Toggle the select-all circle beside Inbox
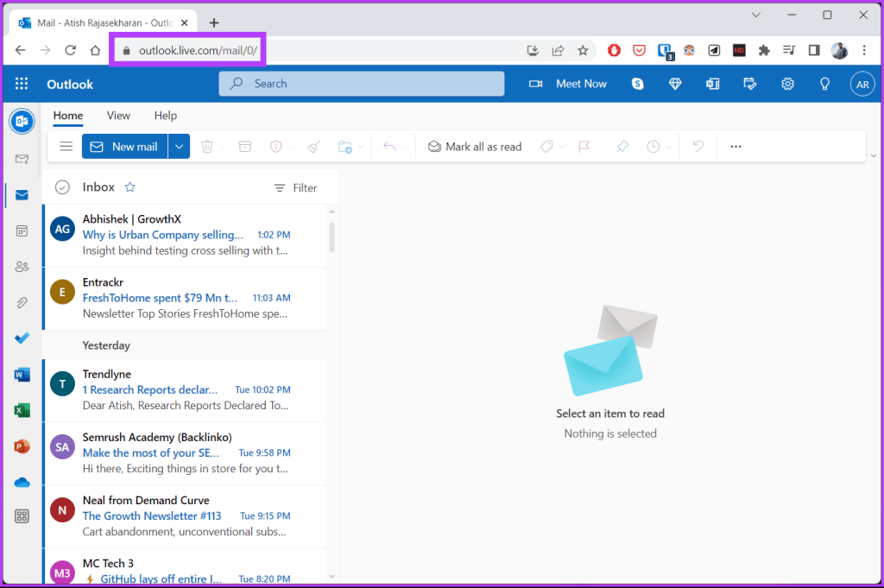 [x=62, y=187]
